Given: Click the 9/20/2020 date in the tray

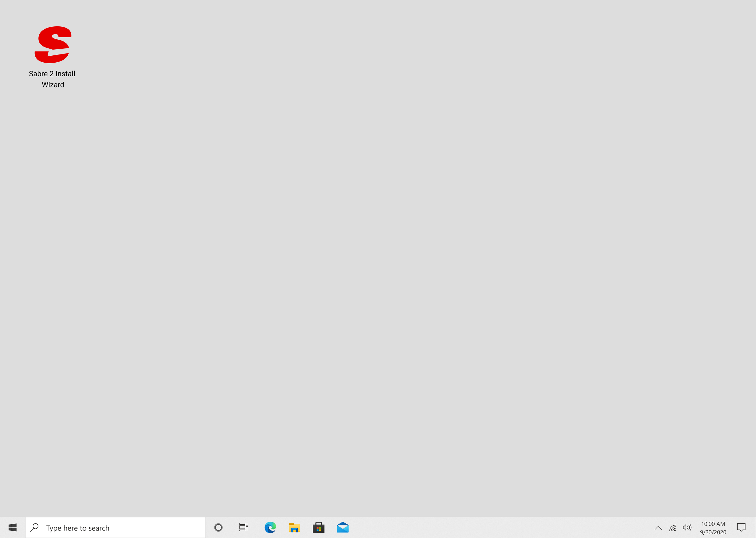Looking at the screenshot, I should pos(713,532).
